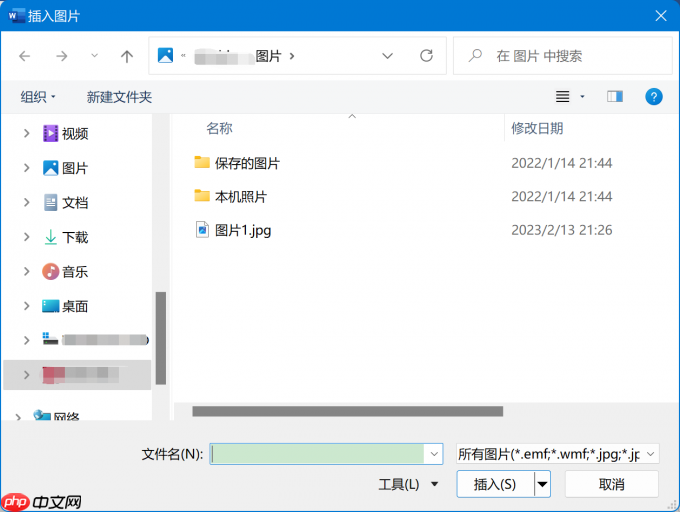Click the search box for 图片
680x512 pixels.
[x=563, y=55]
